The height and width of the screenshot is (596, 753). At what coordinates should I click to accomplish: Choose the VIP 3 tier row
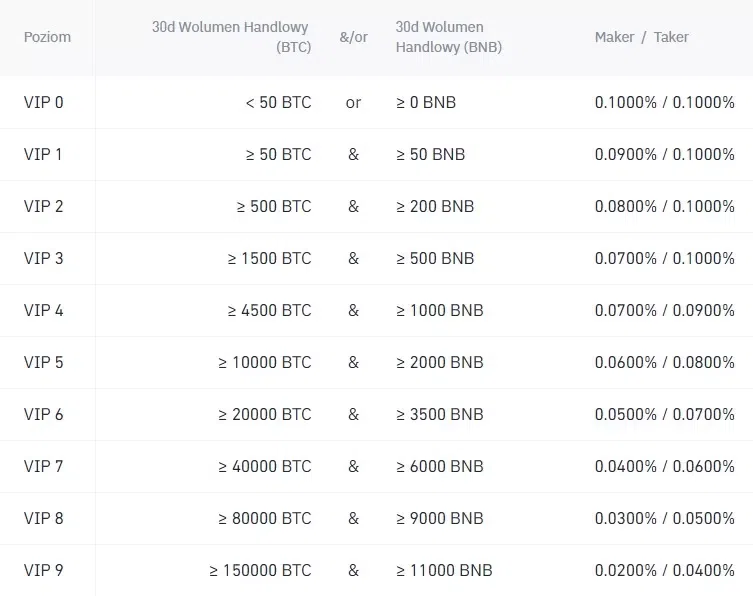[44, 258]
